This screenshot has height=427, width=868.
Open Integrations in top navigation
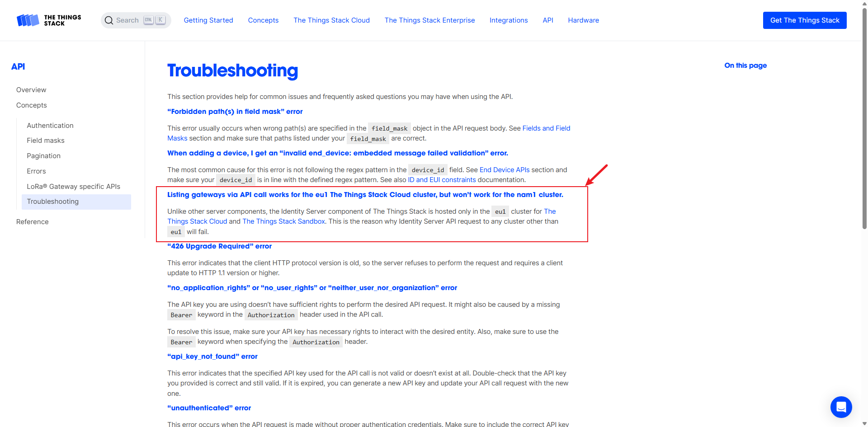pyautogui.click(x=509, y=20)
